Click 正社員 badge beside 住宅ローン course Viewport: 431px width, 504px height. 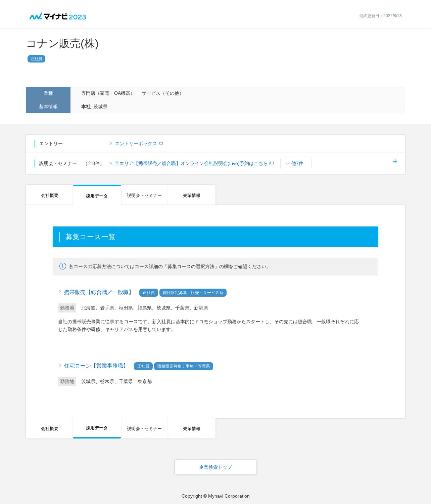(x=143, y=366)
